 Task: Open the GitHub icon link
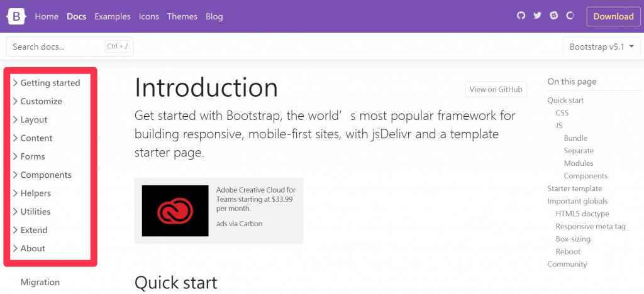point(521,16)
